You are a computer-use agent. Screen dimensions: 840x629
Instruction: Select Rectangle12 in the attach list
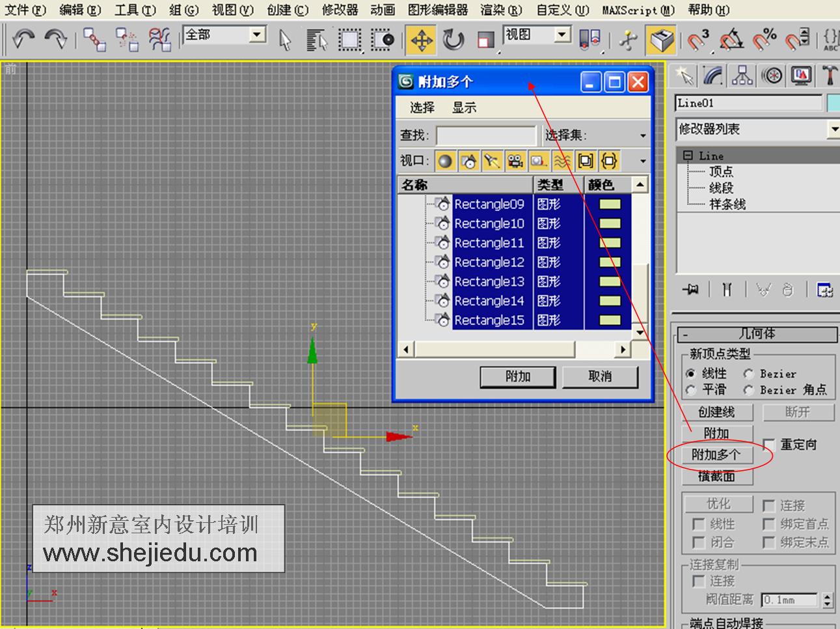pyautogui.click(x=489, y=262)
